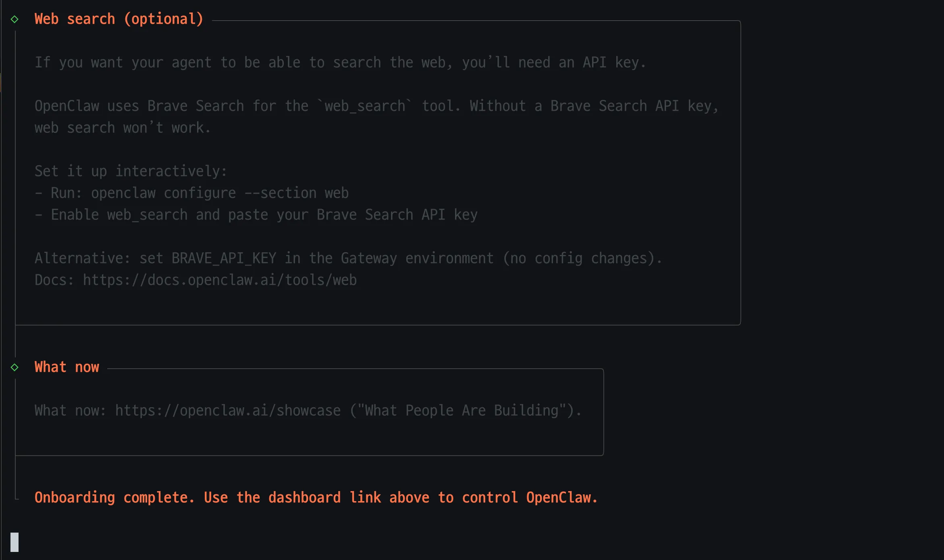Click the quoted "What People Are Building" text
Viewport: 944px width, 560px height.
[x=462, y=411]
